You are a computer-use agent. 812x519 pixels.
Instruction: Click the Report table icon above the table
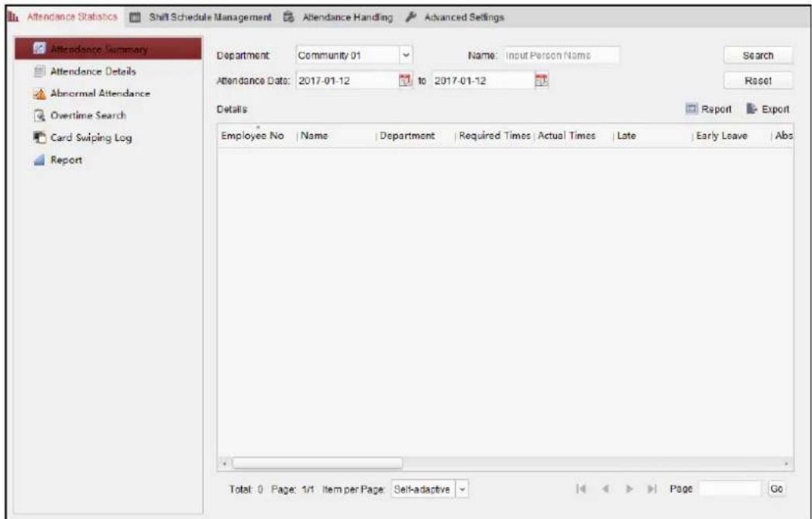point(691,108)
